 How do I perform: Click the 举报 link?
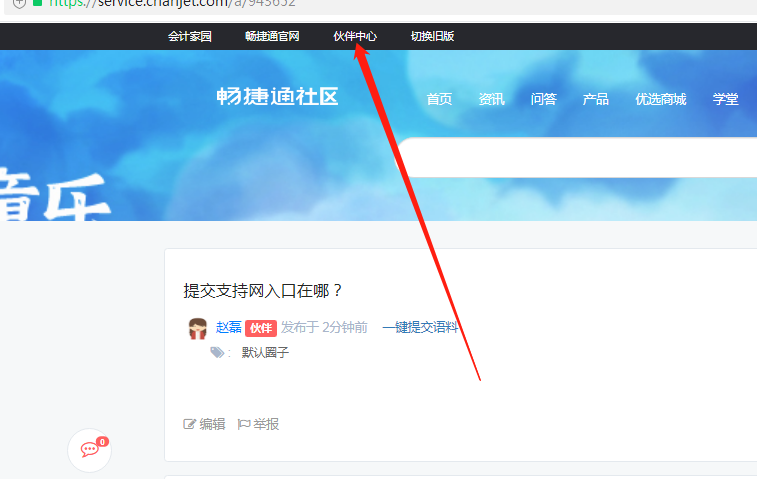click(x=266, y=424)
